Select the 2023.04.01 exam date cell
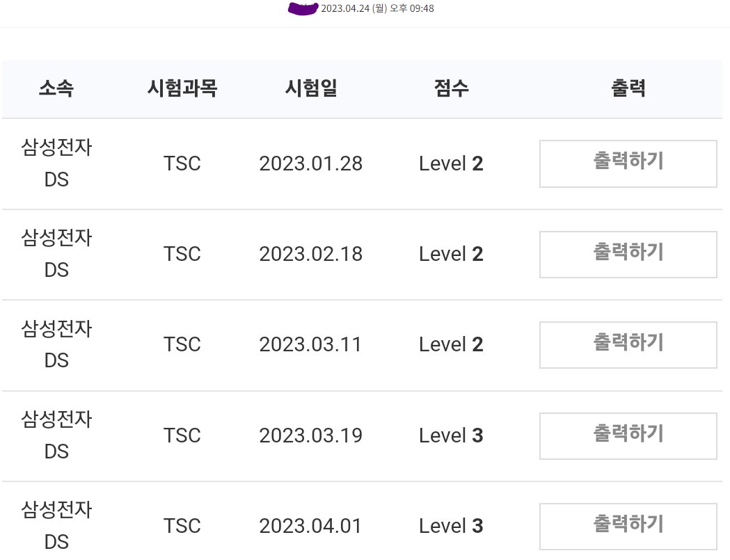Image resolution: width=730 pixels, height=560 pixels. (310, 526)
